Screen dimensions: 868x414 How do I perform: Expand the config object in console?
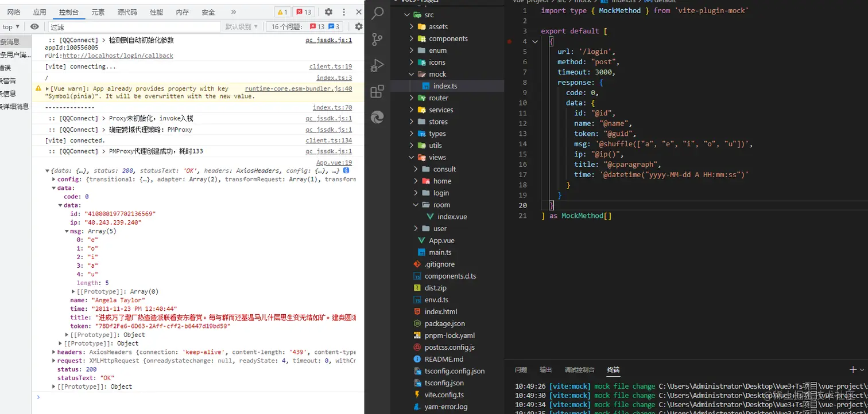[x=54, y=179]
